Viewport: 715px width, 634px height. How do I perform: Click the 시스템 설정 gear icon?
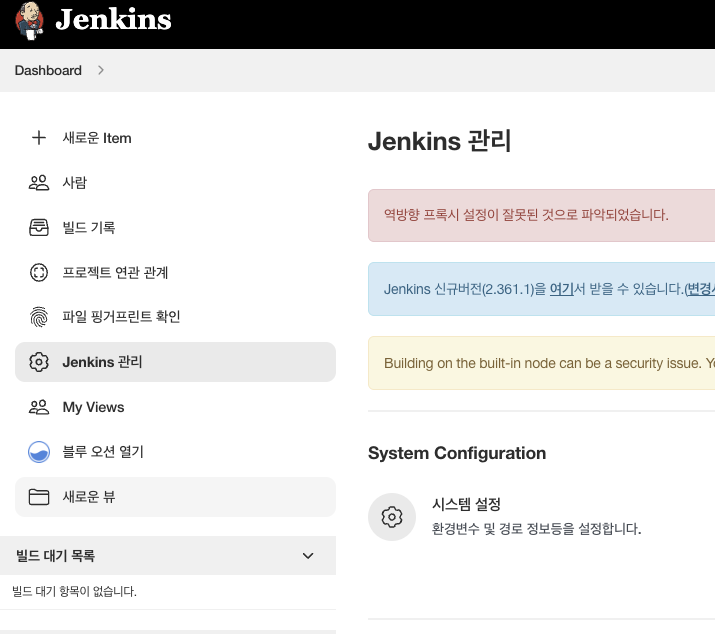(x=392, y=517)
